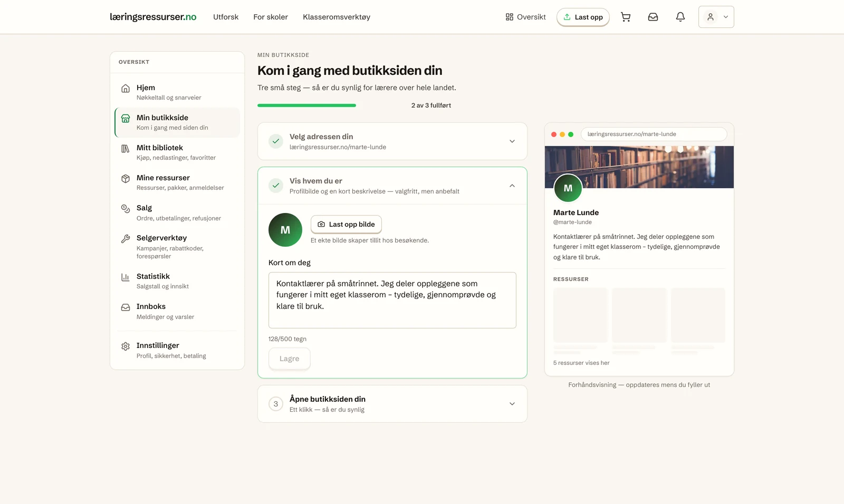Open the For skoler menu
The height and width of the screenshot is (504, 844).
tap(271, 17)
